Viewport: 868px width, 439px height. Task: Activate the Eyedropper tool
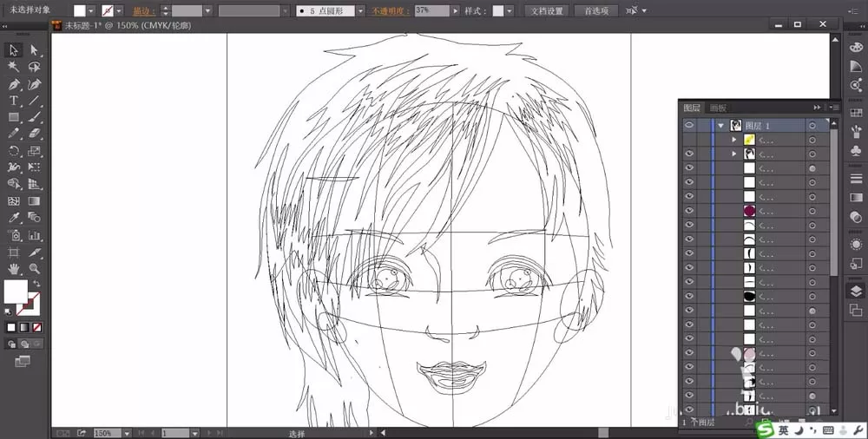pos(14,218)
